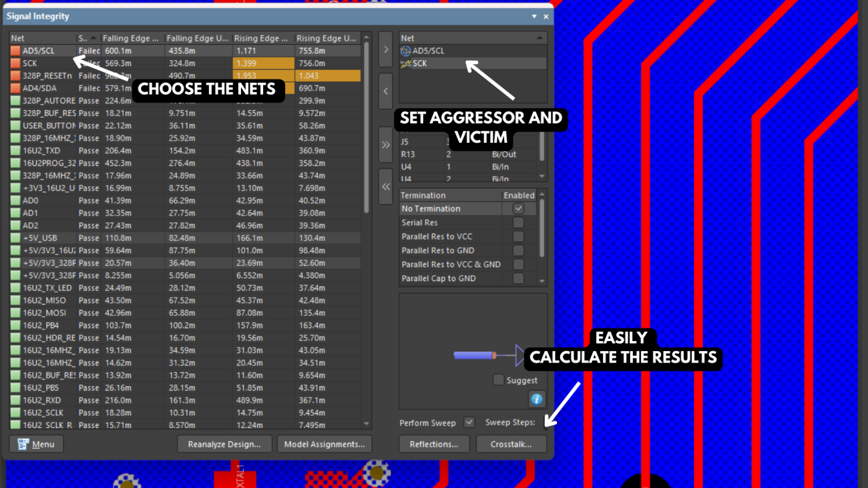Click the single left-arrow remove net button
Image resolution: width=868 pixels, height=488 pixels.
pyautogui.click(x=385, y=91)
